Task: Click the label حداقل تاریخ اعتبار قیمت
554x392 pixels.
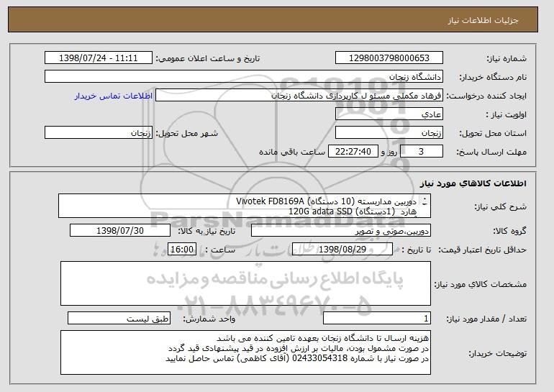Action: point(483,250)
